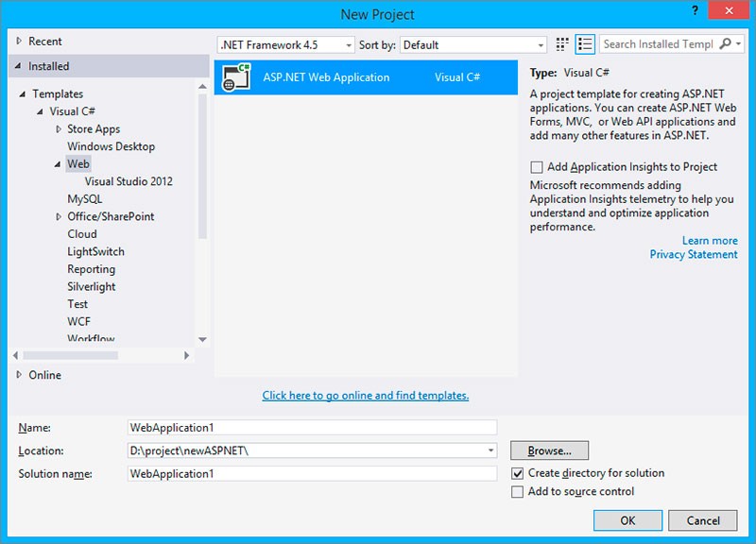
Task: Switch to small icons view
Action: [x=562, y=44]
